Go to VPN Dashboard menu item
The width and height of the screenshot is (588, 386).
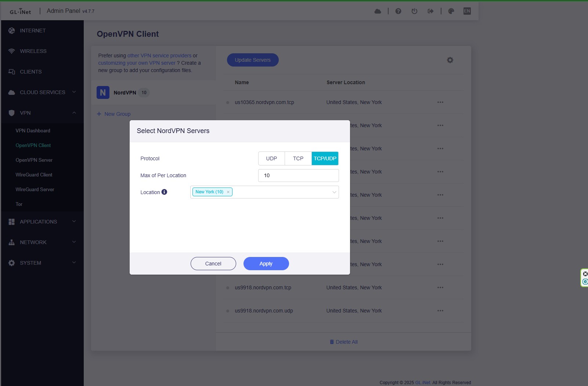click(x=33, y=131)
